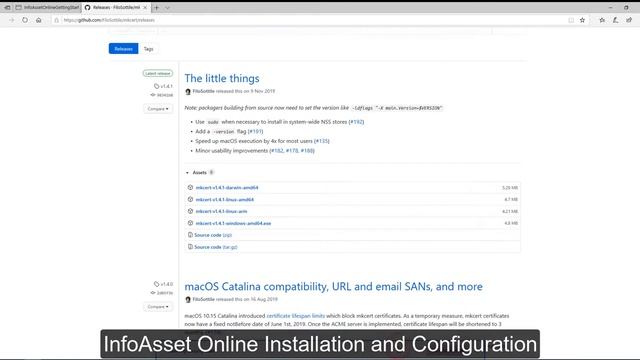The image size is (640, 360).
Task: Click FiloSottile avatar in The little things
Action: [188, 91]
